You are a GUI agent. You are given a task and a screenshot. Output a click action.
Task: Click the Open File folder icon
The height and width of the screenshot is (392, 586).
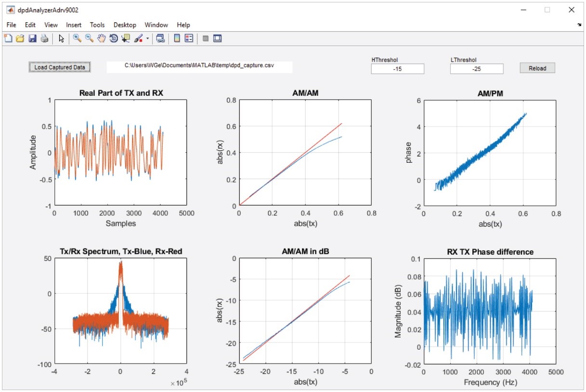click(20, 39)
